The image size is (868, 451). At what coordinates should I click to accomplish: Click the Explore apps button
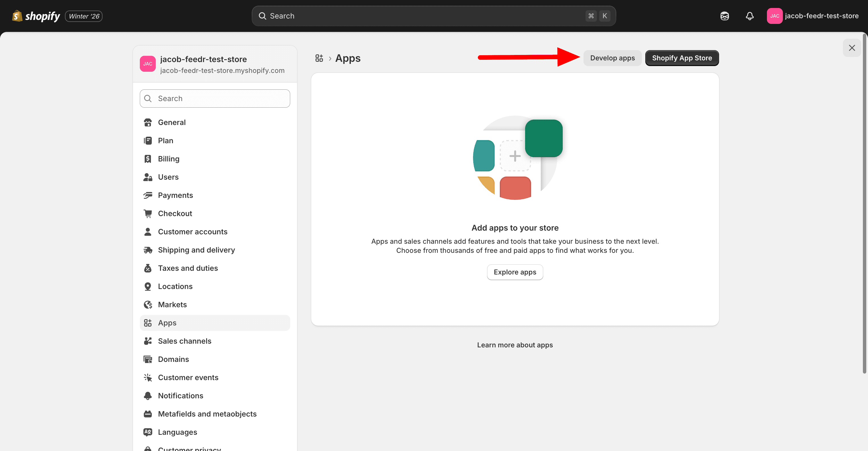[515, 272]
